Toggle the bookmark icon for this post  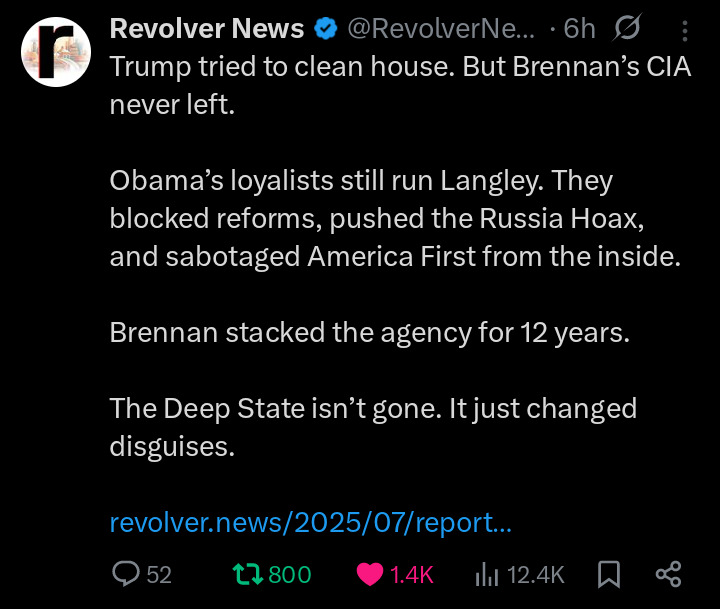[x=609, y=574]
